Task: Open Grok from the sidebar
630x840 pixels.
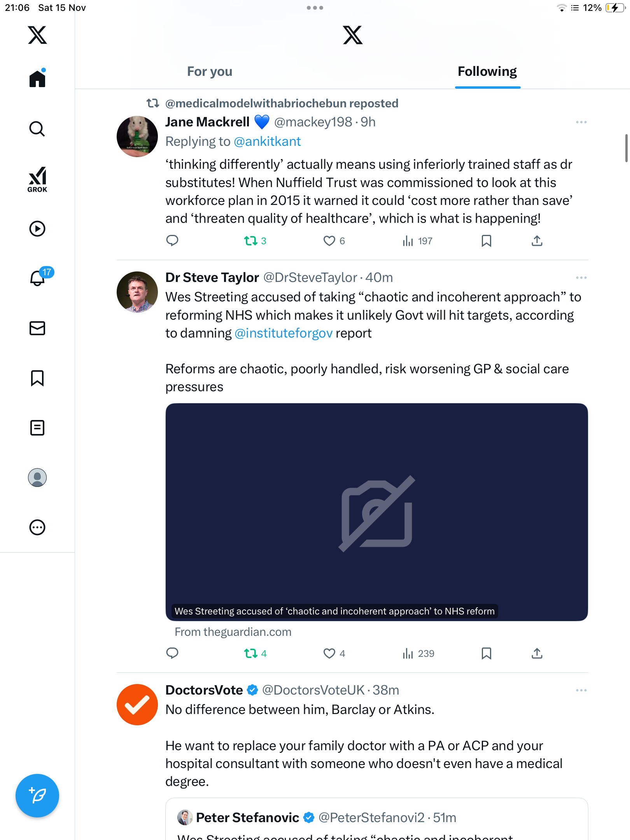Action: (37, 180)
